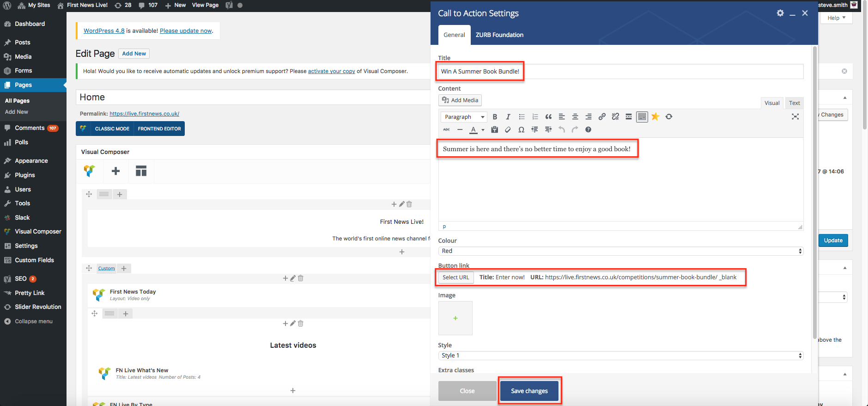Align text left in editor
Screen dimensions: 868x406
click(562, 117)
